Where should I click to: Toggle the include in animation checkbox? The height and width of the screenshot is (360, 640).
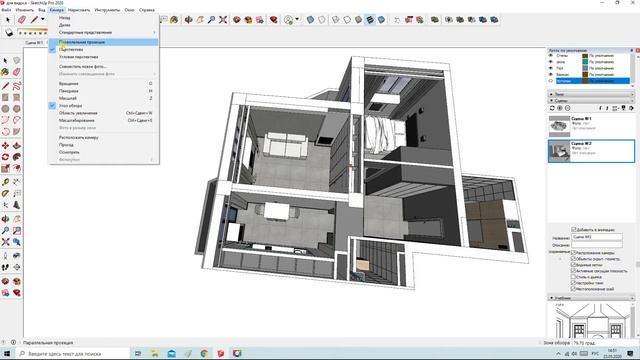pyautogui.click(x=574, y=229)
